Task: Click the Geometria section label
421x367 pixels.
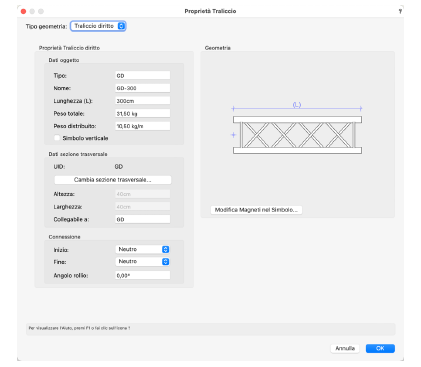Action: [218, 48]
